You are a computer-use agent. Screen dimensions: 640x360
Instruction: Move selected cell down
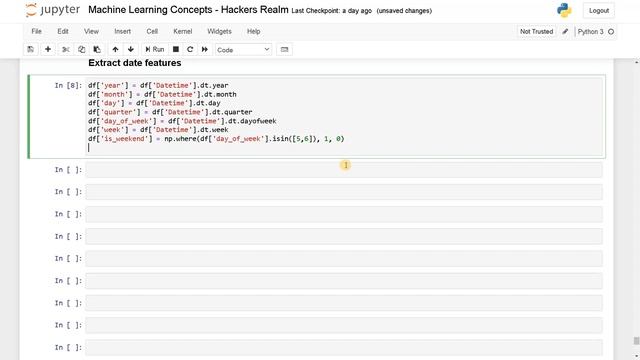[x=131, y=49]
